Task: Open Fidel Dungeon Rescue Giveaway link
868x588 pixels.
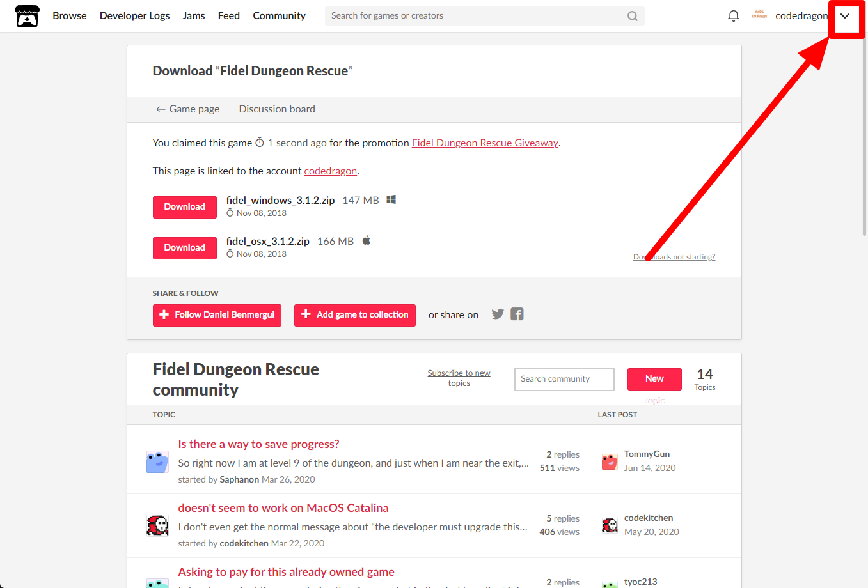Action: tap(485, 143)
